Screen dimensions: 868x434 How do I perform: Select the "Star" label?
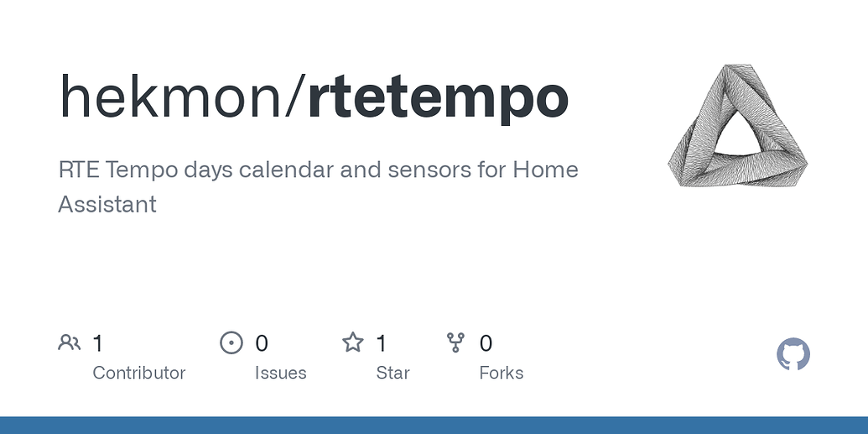coord(392,373)
